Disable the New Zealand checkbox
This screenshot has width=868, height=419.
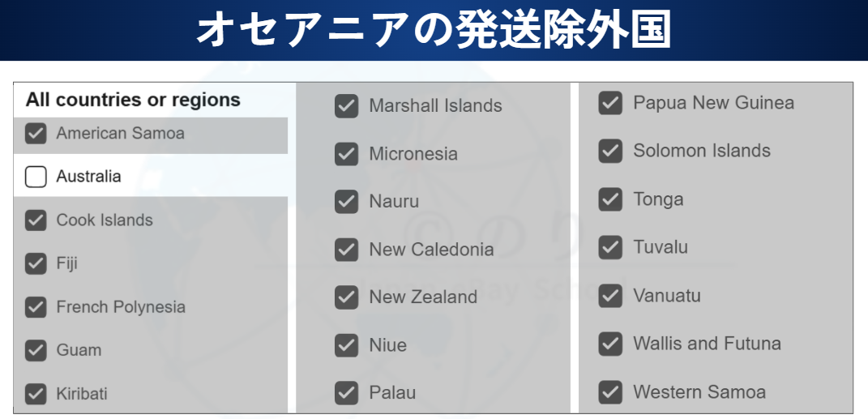[346, 297]
